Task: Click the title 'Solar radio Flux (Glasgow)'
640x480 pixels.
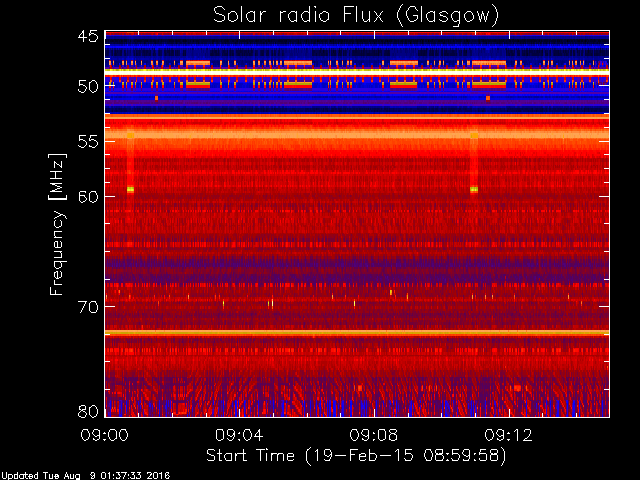Action: click(x=356, y=16)
